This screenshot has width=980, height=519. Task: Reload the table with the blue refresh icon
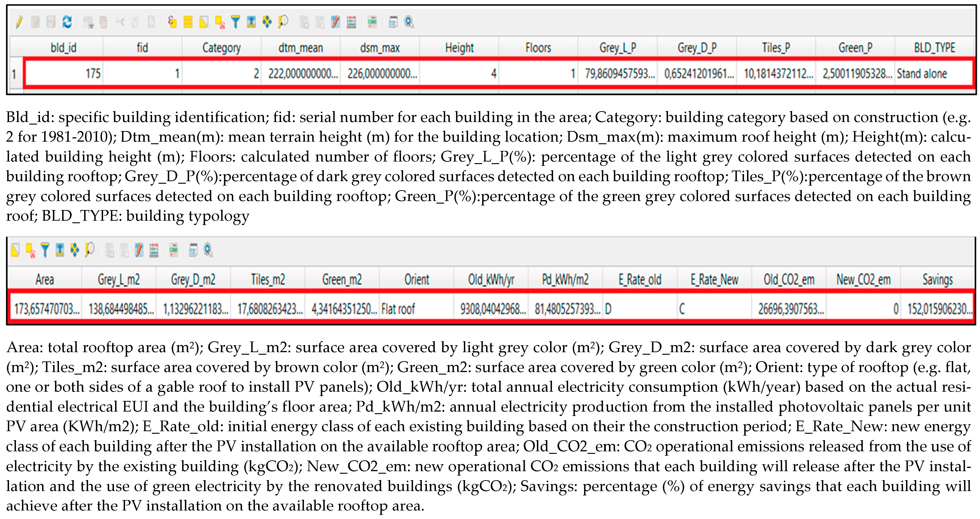[x=67, y=22]
